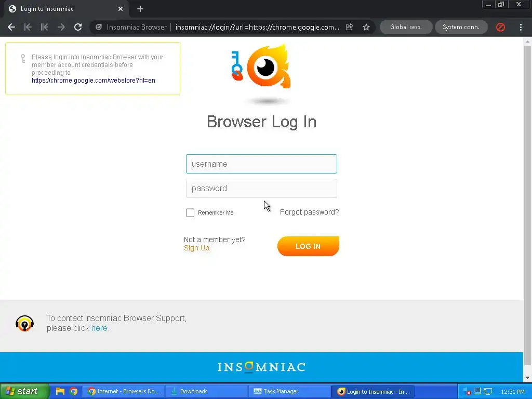Click the vertical scrollbar thumb
Image resolution: width=532 pixels, height=399 pixels.
(527, 206)
